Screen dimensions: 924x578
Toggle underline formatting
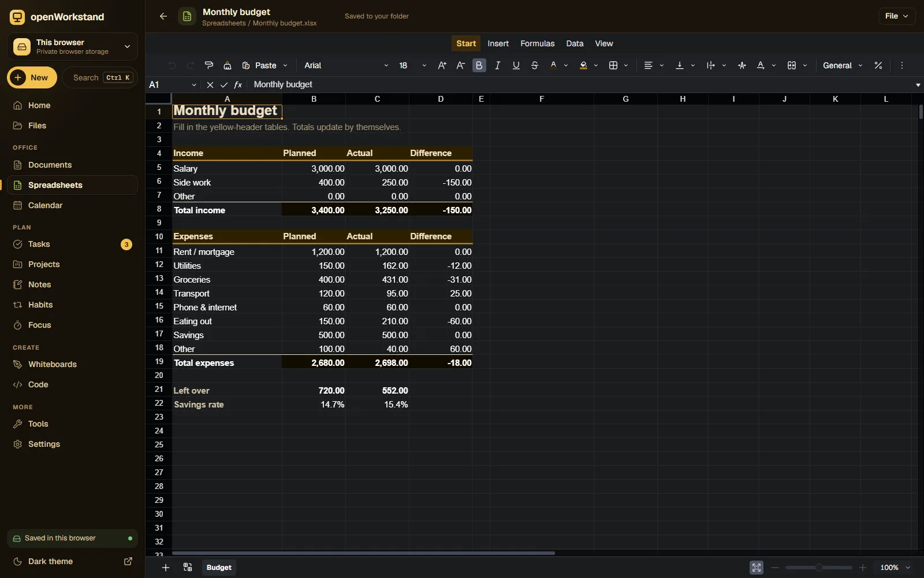coord(516,65)
